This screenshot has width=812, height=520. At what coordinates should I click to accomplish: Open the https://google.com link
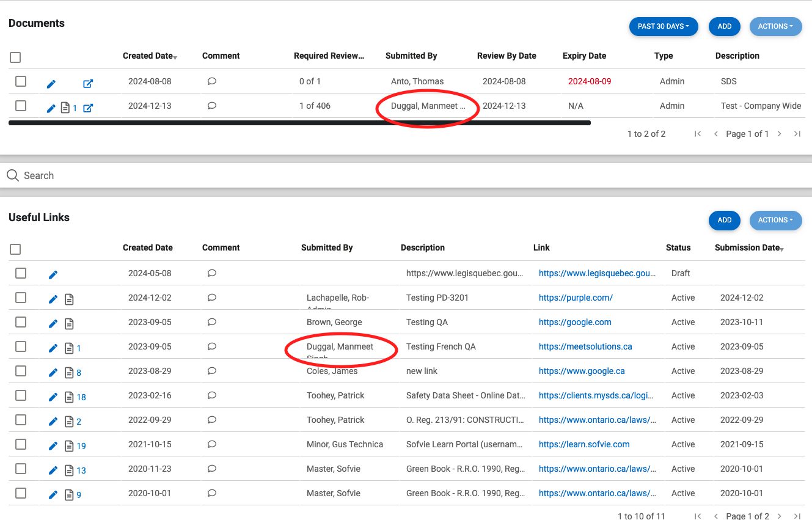click(575, 322)
